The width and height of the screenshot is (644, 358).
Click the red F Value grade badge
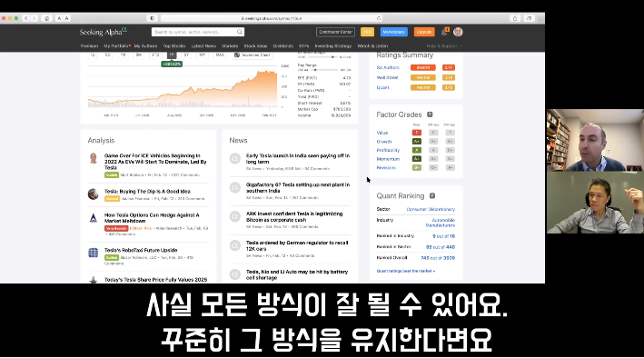click(x=416, y=133)
